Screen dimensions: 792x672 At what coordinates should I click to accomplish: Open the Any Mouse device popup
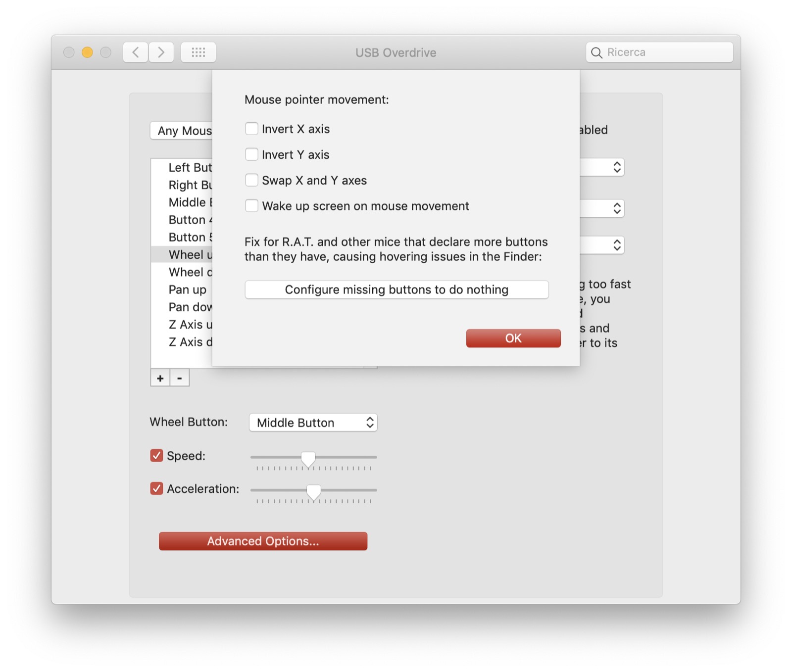click(x=182, y=131)
